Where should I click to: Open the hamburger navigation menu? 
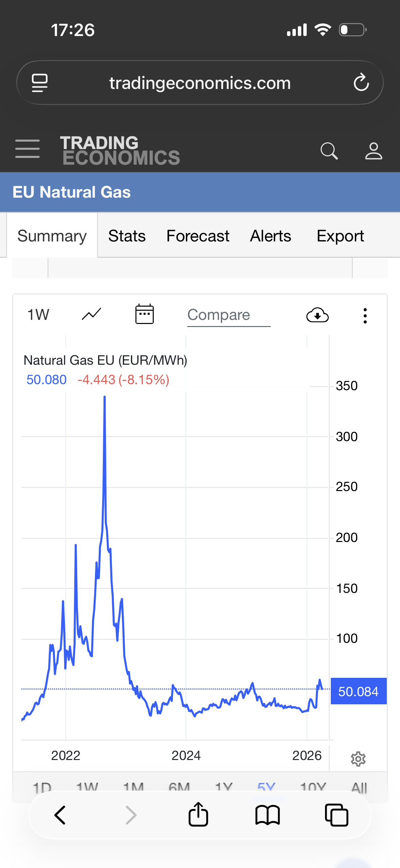[27, 149]
